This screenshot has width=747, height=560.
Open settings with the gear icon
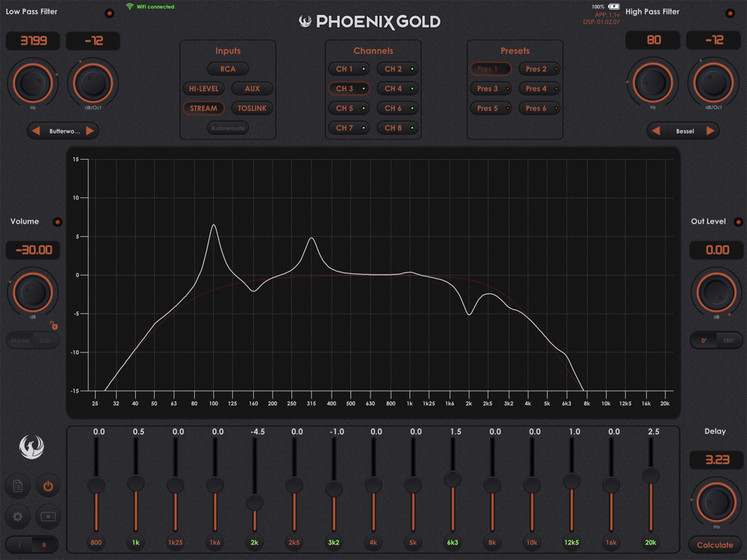[x=18, y=517]
